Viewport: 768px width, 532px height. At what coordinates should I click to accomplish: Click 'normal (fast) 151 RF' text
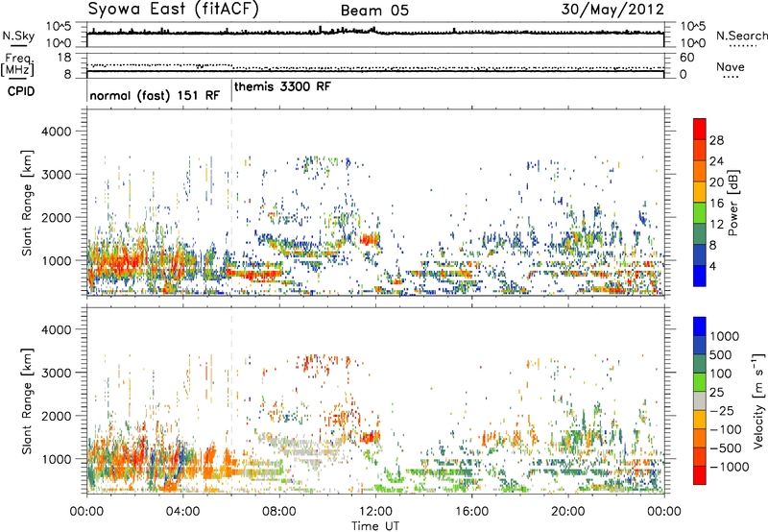click(x=155, y=95)
